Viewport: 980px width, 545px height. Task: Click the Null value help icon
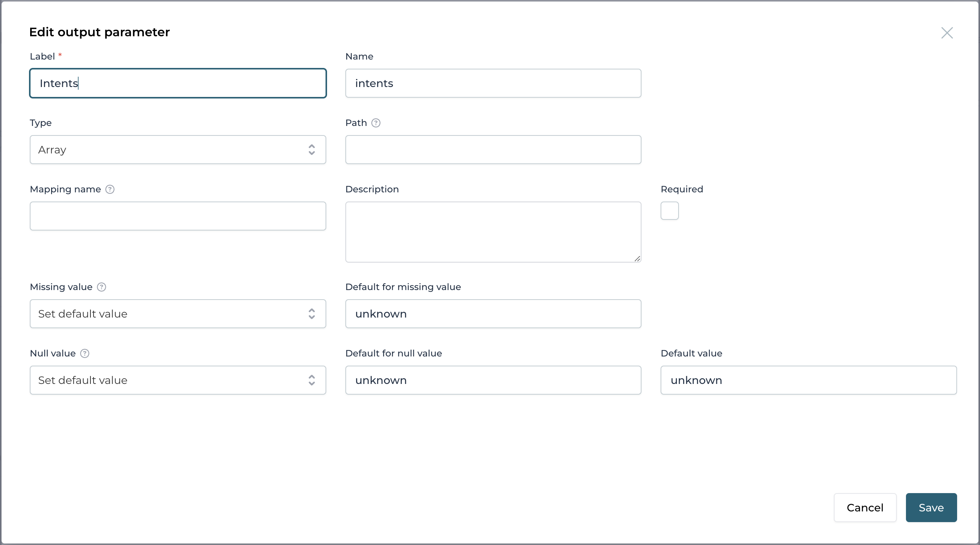tap(85, 353)
